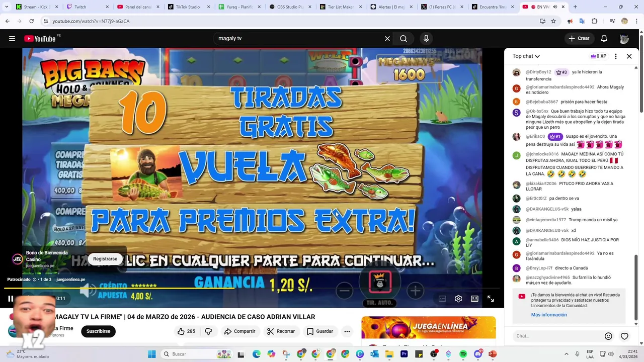Focus the Chat message input

point(557,336)
